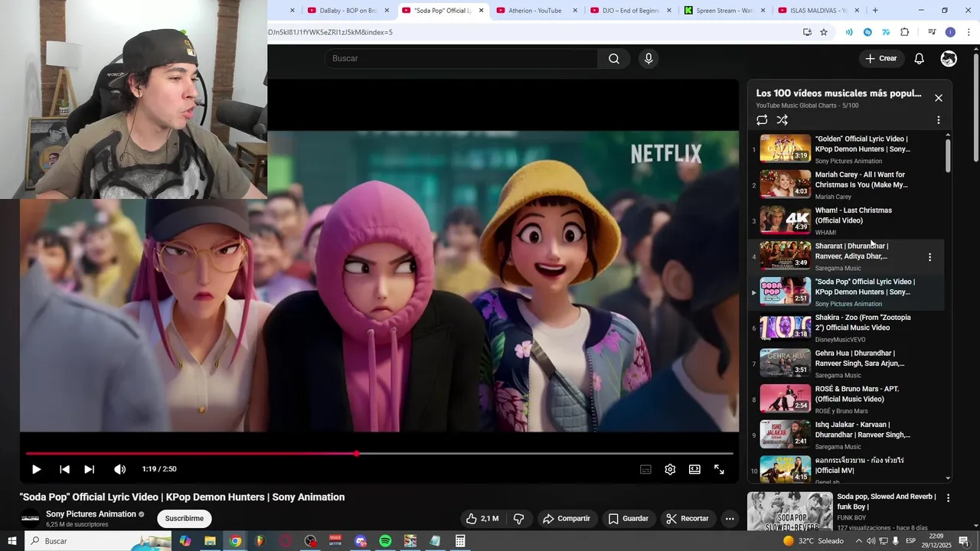This screenshot has height=551, width=980.
Task: Save video with Guardar button
Action: (x=628, y=519)
